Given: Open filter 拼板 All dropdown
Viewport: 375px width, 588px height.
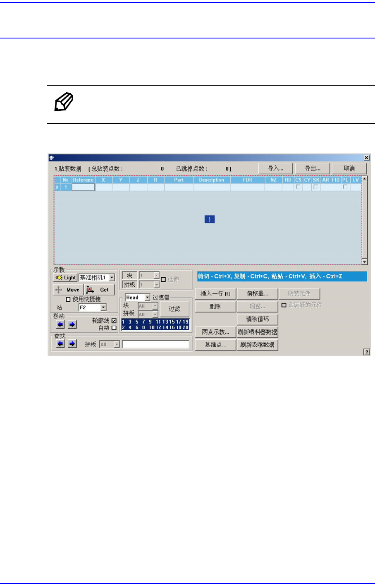Looking at the screenshot, I should [155, 314].
